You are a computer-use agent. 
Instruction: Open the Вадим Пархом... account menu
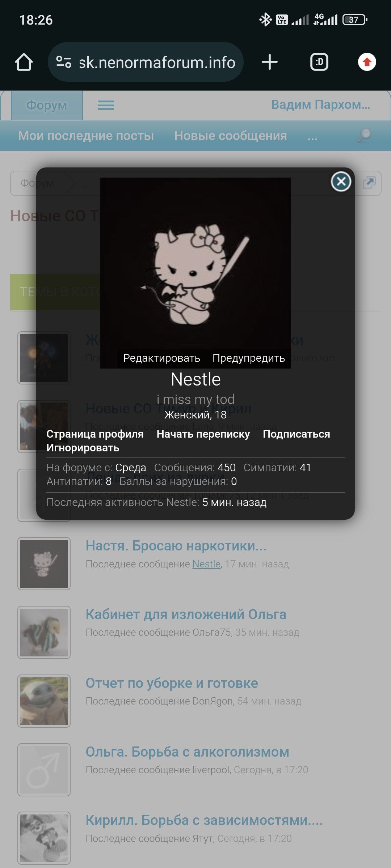click(x=321, y=105)
